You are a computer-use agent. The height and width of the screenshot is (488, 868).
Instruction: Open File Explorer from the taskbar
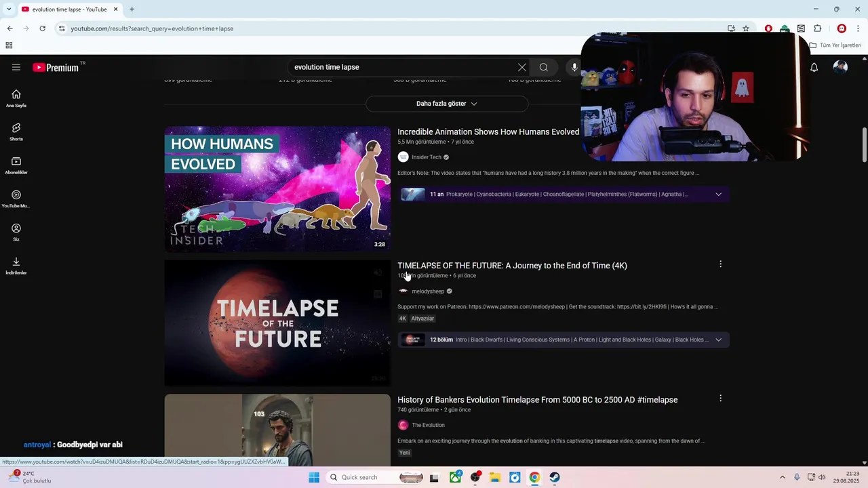[495, 477]
